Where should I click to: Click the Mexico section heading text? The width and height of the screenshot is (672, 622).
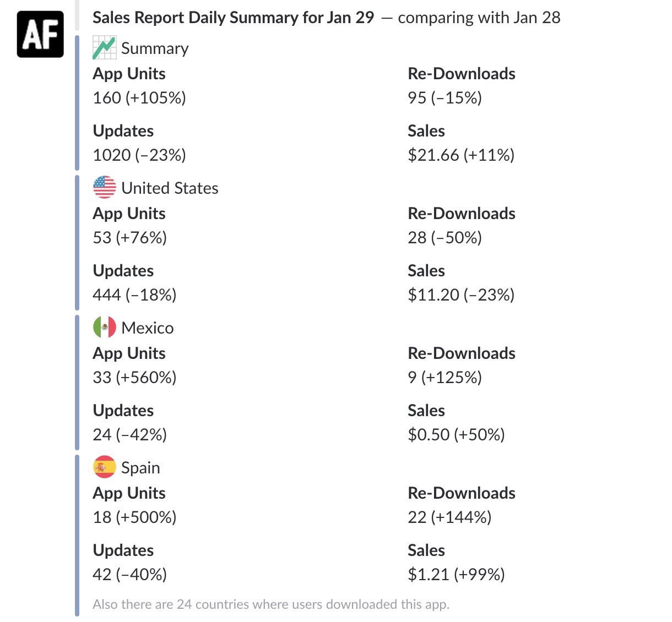147,328
